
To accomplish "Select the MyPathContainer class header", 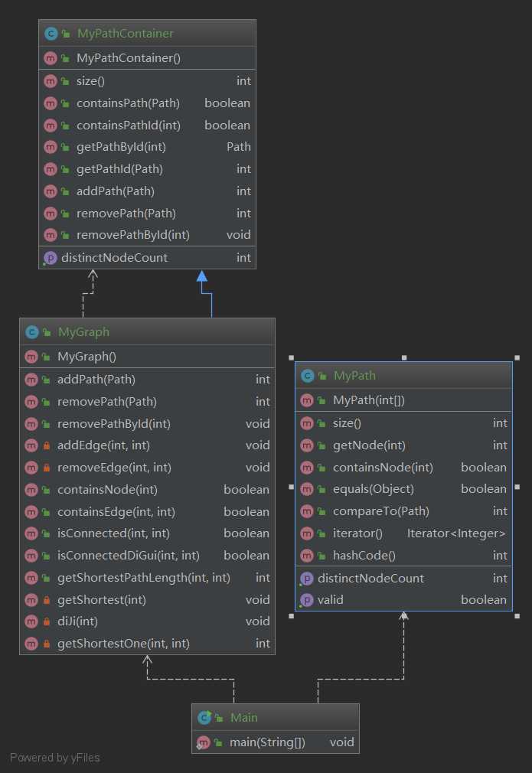I will click(x=147, y=33).
